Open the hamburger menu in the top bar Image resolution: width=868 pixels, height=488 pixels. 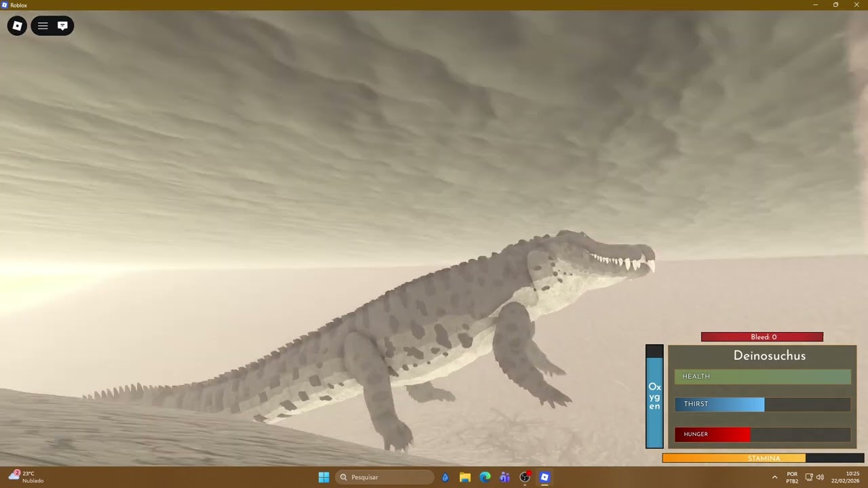(43, 26)
